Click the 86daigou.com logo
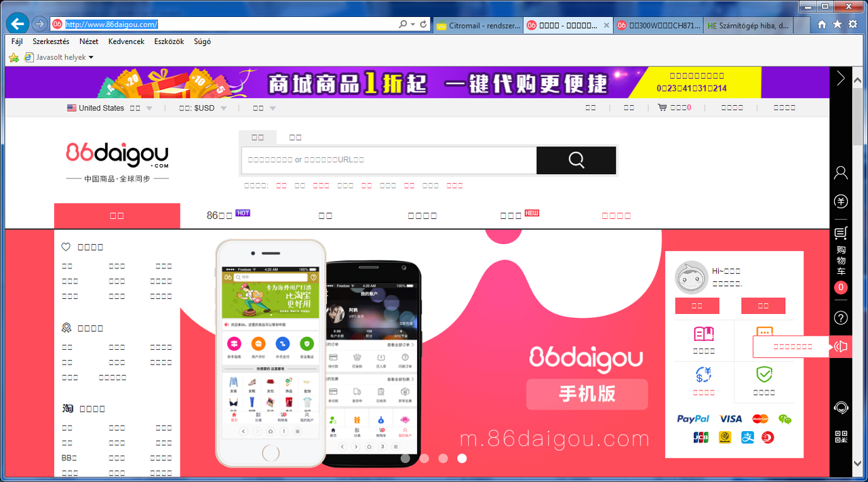Viewport: 868px width, 482px height. (117, 155)
